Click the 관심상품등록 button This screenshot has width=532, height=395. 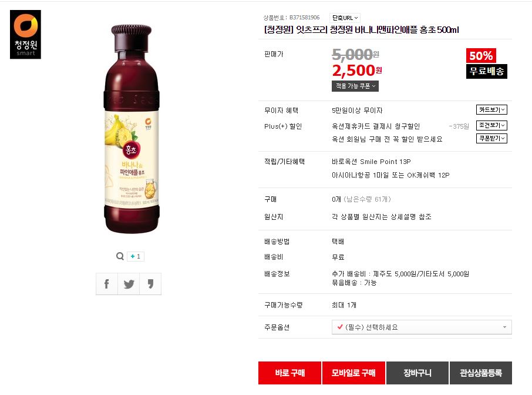click(481, 373)
